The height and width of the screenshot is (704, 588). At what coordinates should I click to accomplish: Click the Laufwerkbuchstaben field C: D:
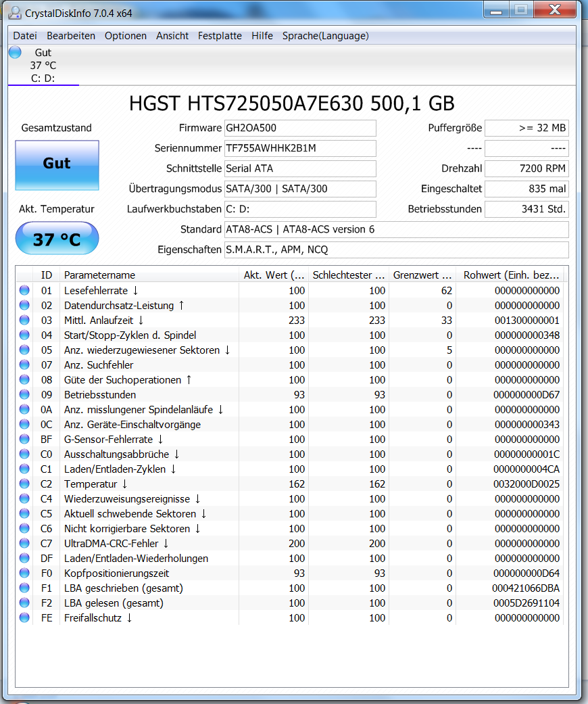(x=300, y=209)
